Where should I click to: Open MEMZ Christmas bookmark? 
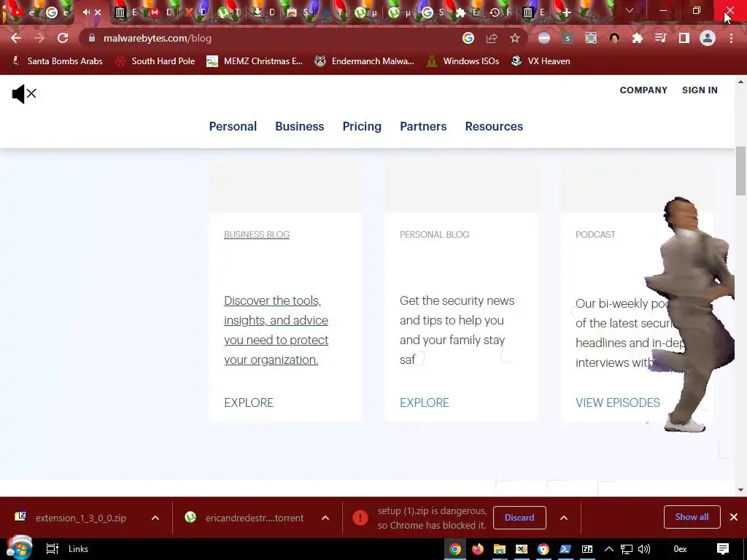click(x=255, y=61)
